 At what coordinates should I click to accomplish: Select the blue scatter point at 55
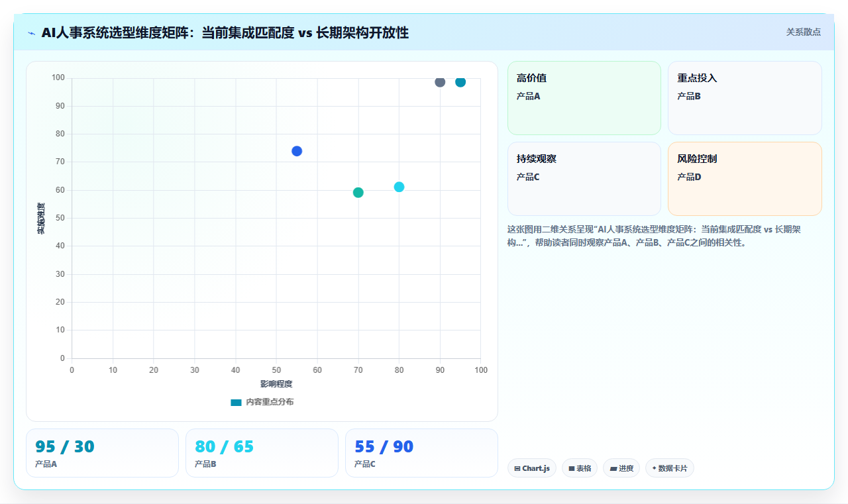[x=297, y=151]
